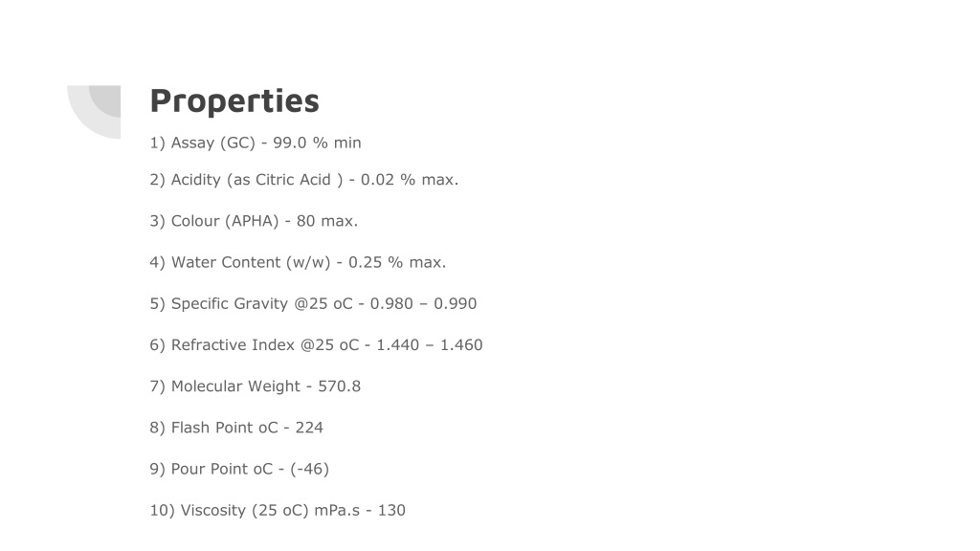Select the Molecular Weight line

tap(255, 386)
